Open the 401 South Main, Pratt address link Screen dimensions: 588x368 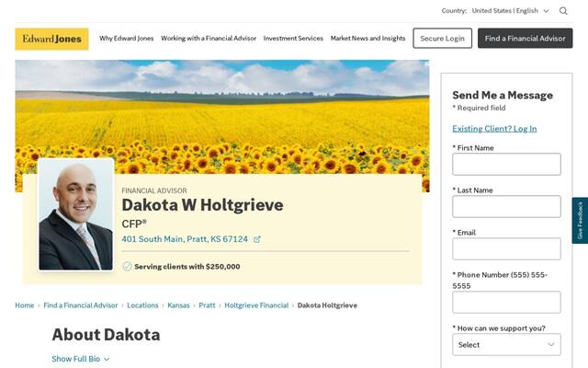(x=185, y=239)
